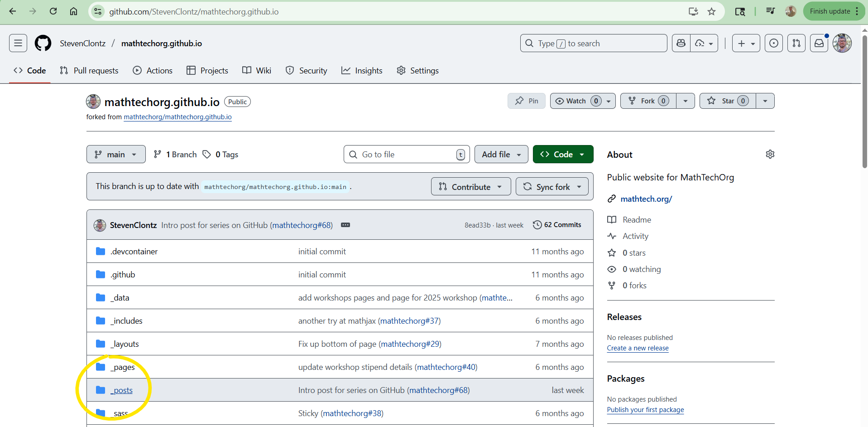This screenshot has width=868, height=427.
Task: Open the Copilot chat icon
Action: tap(681, 44)
